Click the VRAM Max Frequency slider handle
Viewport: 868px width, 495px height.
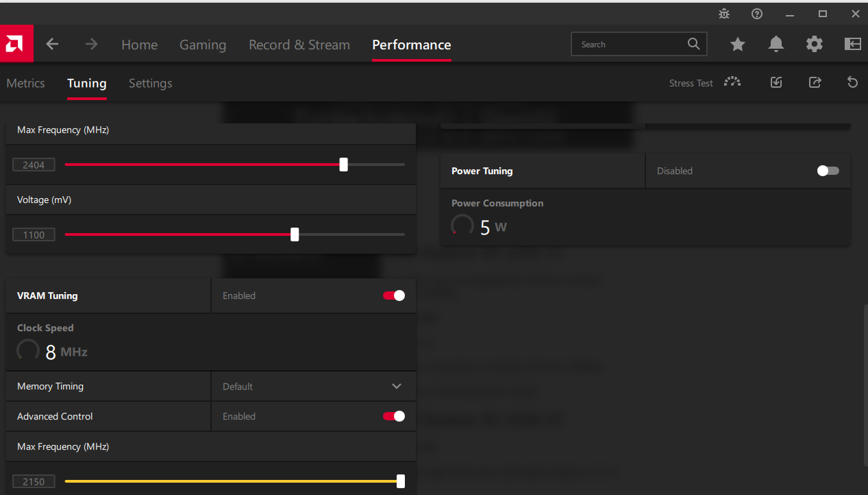[x=401, y=481]
